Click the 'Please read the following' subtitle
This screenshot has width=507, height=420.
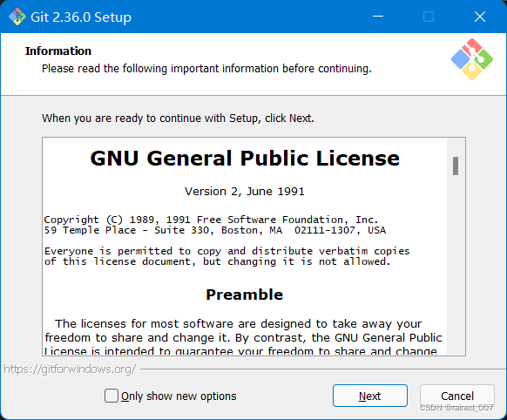click(206, 69)
